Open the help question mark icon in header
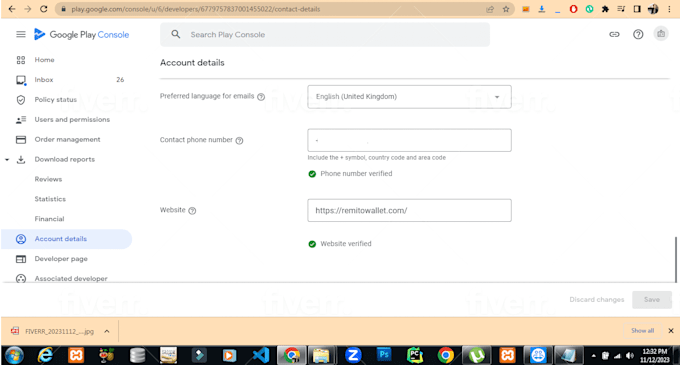680x365 pixels. (638, 34)
